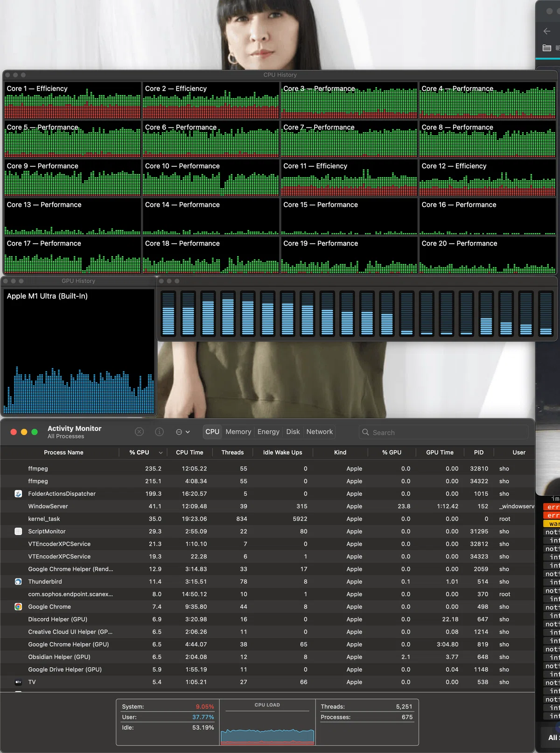The height and width of the screenshot is (753, 560).
Task: Click the System 9.05% value
Action: [x=205, y=707]
